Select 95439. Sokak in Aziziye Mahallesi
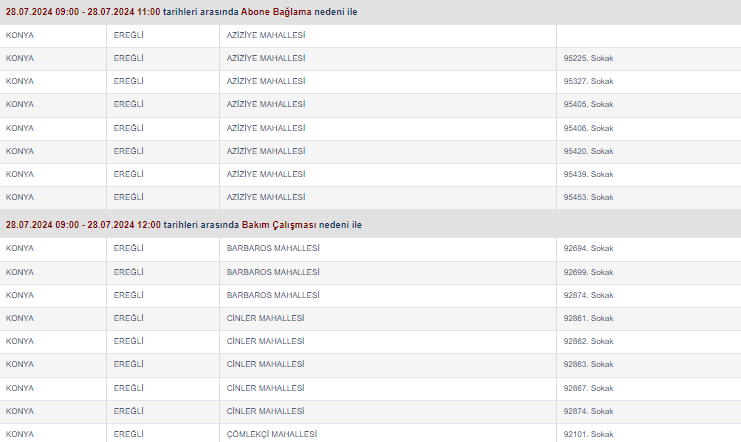 coord(588,174)
